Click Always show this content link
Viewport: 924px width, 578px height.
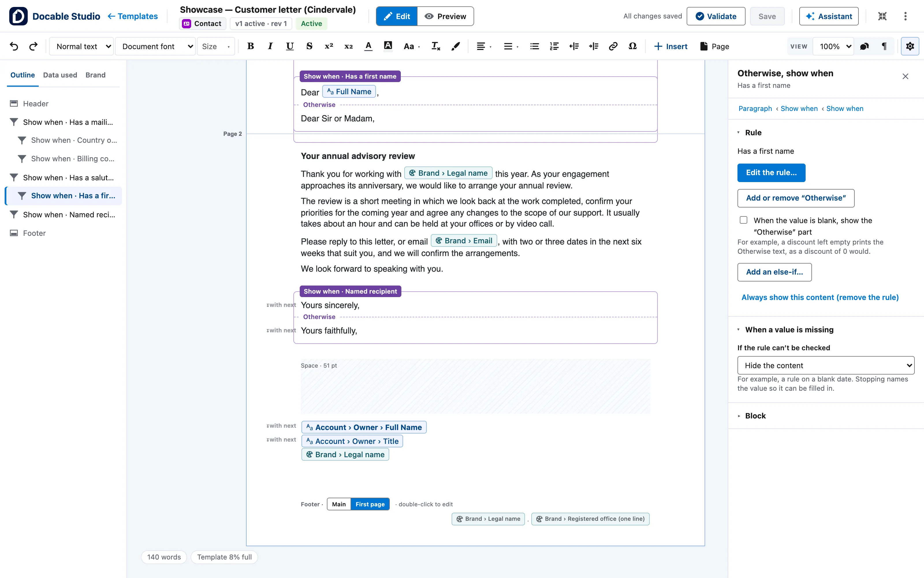[820, 297]
